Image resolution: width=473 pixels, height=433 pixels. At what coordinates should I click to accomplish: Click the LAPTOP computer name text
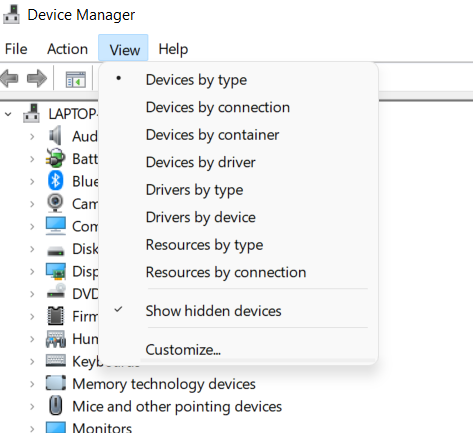click(73, 114)
